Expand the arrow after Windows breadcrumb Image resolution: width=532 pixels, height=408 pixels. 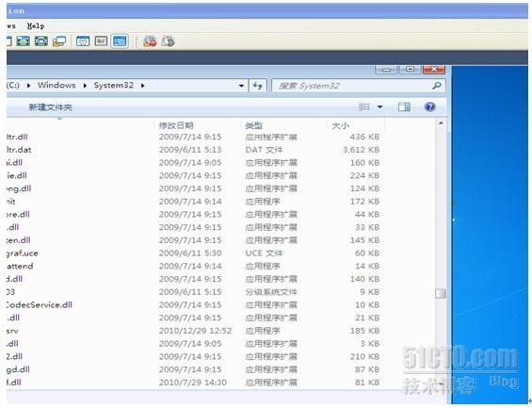(x=85, y=86)
